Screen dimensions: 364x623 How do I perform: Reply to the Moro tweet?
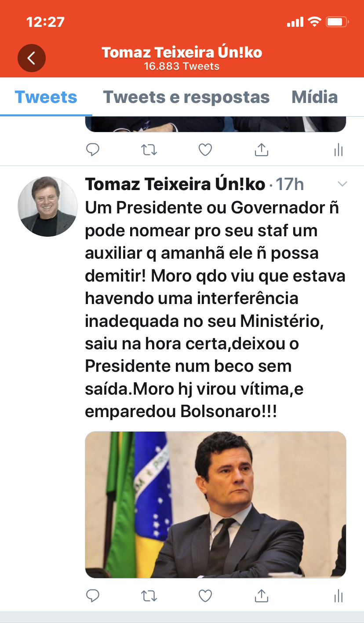click(92, 596)
